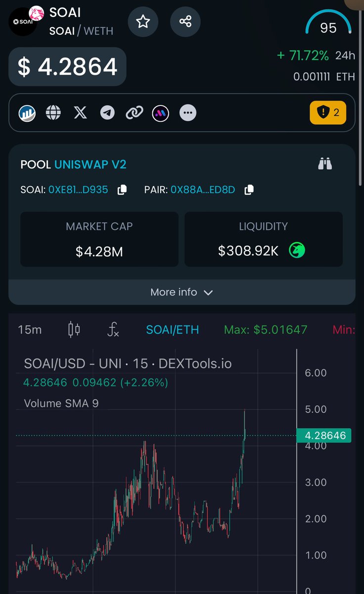Open the blue chart explorer icon
Image resolution: width=364 pixels, height=594 pixels.
26,113
